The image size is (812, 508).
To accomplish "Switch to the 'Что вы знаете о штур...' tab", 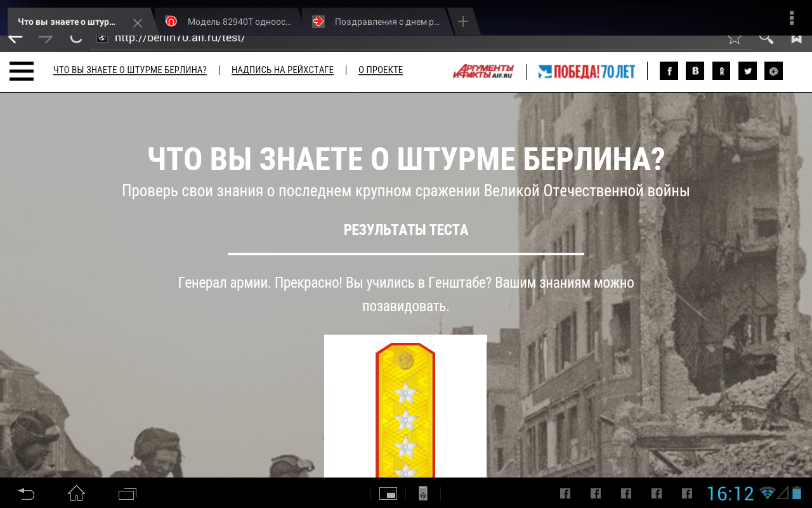I will click(67, 22).
